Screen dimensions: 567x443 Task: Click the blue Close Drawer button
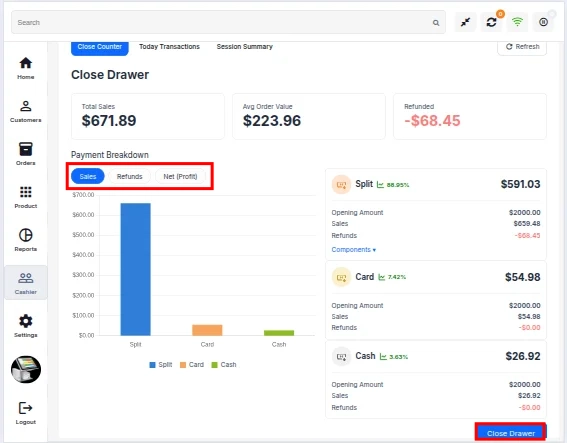tap(511, 433)
